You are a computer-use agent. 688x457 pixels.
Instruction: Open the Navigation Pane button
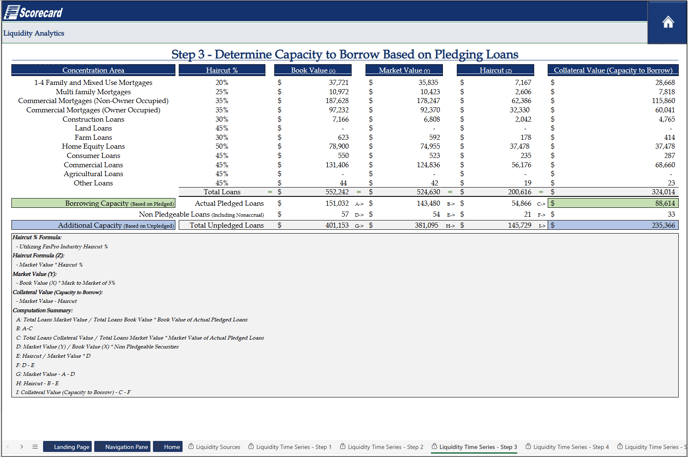(122, 446)
